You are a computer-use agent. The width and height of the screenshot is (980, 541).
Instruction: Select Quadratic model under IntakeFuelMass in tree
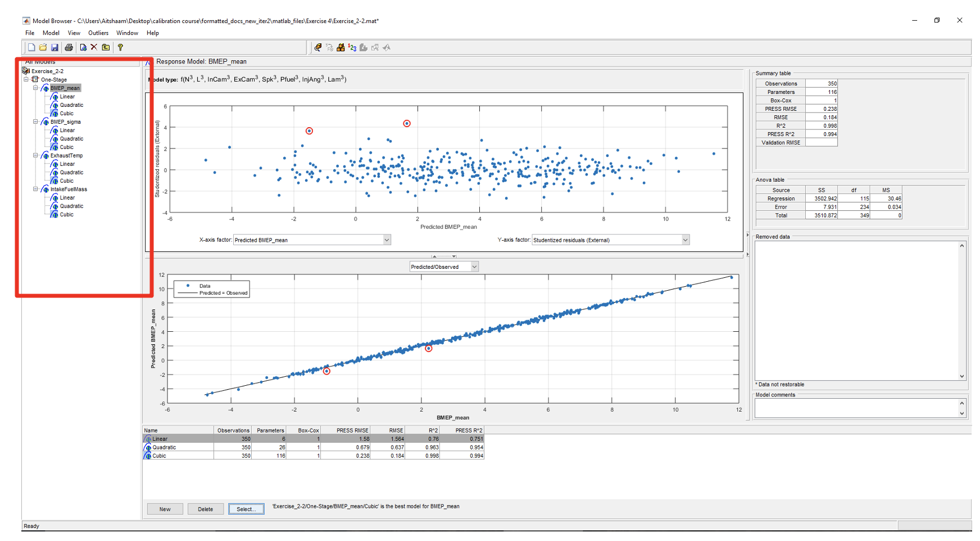coord(71,206)
